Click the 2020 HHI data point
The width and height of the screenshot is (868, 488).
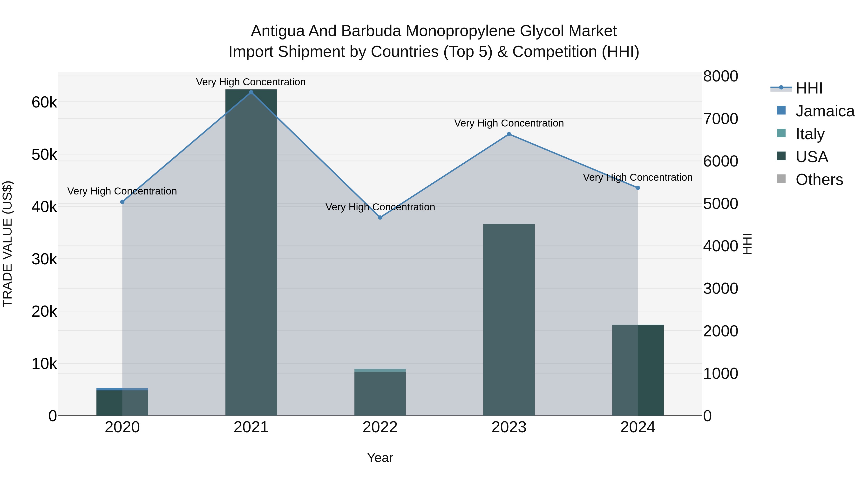tap(122, 202)
